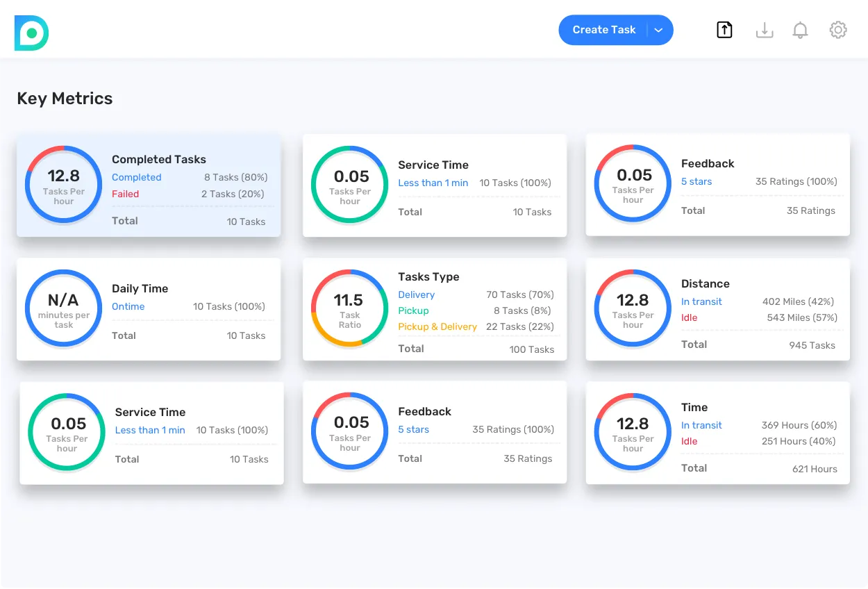Click the Create Task button
The width and height of the screenshot is (868, 589).
(603, 30)
